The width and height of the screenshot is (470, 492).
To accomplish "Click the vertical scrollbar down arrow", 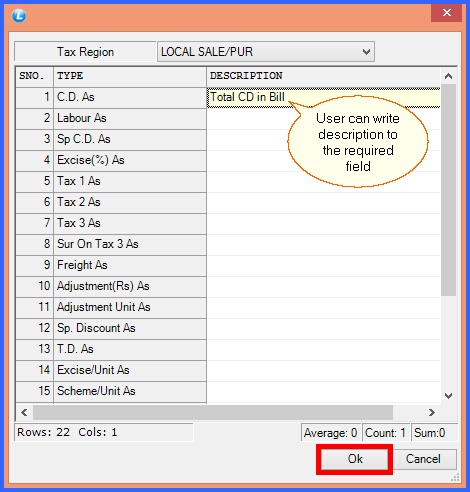I will [449, 396].
